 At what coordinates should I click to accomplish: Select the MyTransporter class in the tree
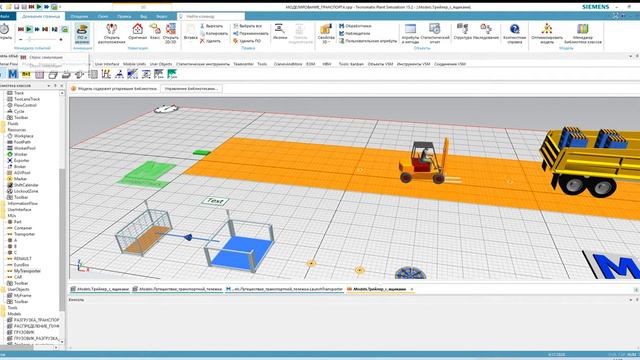[27, 271]
